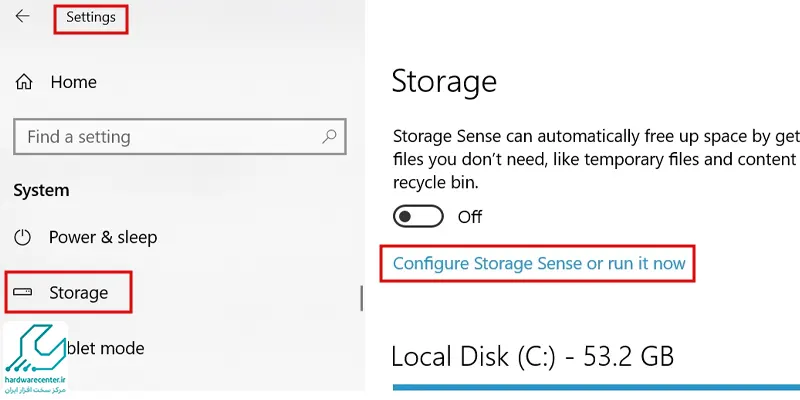Viewport: 800px width, 400px height.
Task: Click the Local Disk (C:) usage bar
Action: coord(596,387)
